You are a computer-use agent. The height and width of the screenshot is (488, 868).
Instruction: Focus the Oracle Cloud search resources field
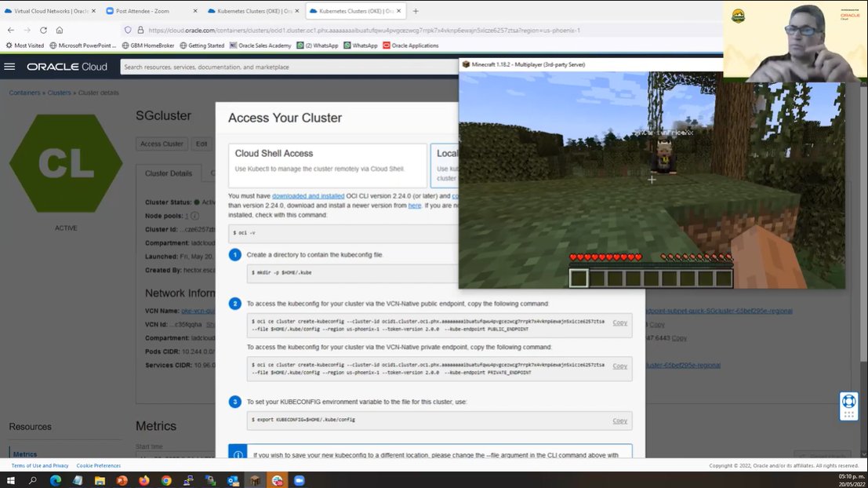click(x=289, y=67)
